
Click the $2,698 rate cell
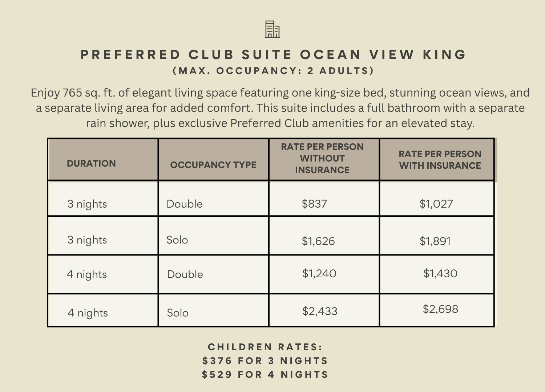440,309
